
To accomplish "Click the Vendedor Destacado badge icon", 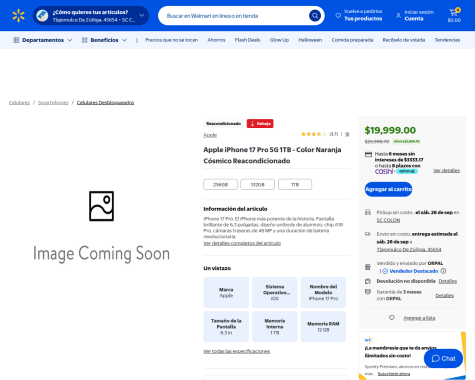I will point(385,271).
